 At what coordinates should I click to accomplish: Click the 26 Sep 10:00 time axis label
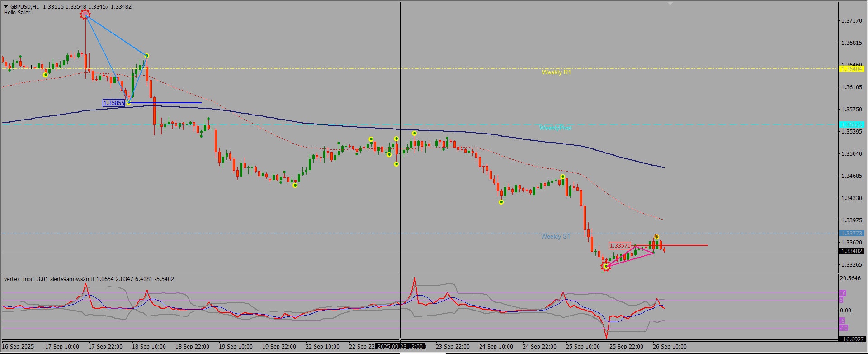click(670, 347)
